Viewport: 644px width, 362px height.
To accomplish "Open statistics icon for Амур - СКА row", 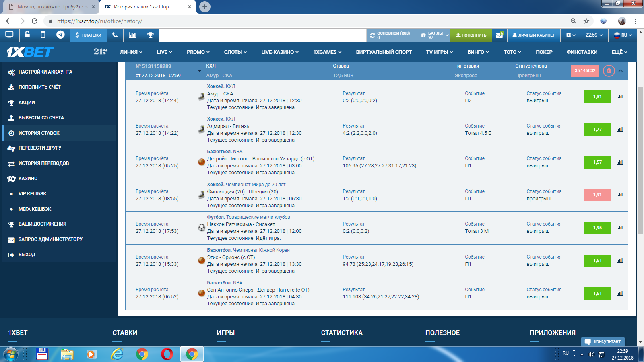I will (620, 97).
